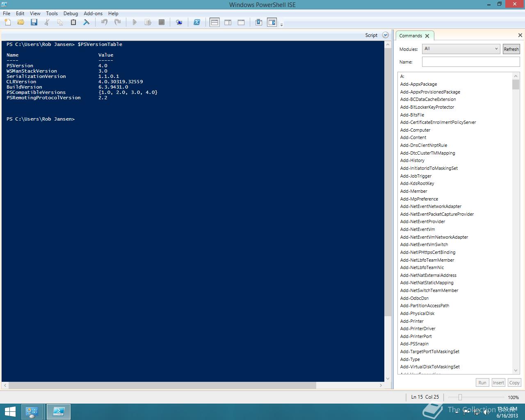Viewport: 525px width, 420px height.
Task: Click the Name search field
Action: (471, 62)
